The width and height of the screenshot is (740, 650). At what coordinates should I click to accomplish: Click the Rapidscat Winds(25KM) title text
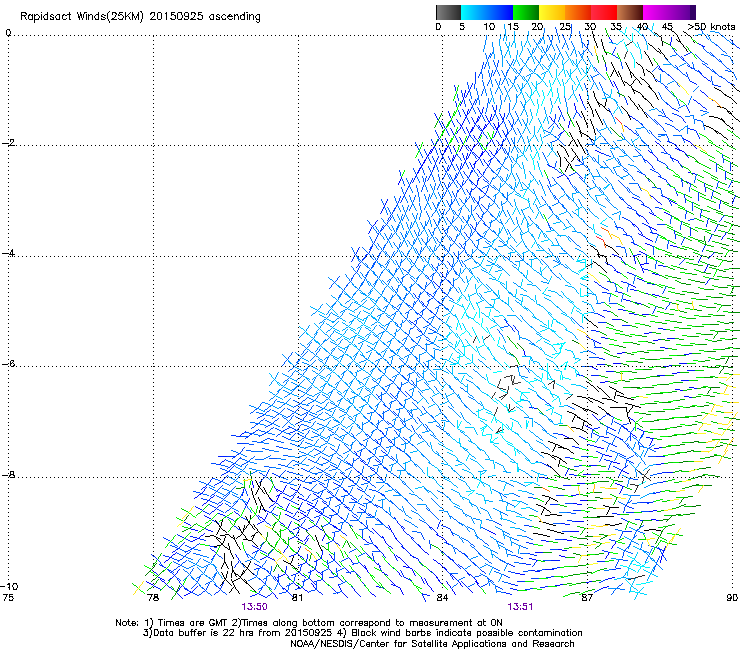[x=140, y=16]
